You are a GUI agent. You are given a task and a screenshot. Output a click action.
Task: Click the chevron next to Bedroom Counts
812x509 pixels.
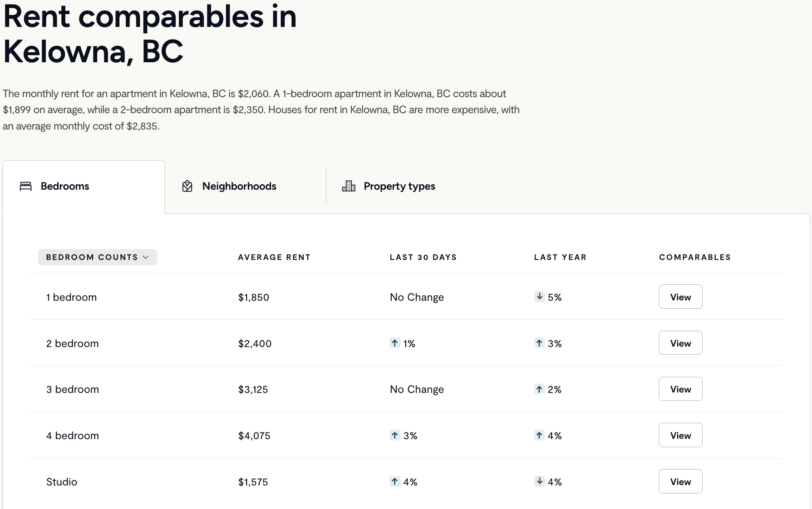pos(146,257)
